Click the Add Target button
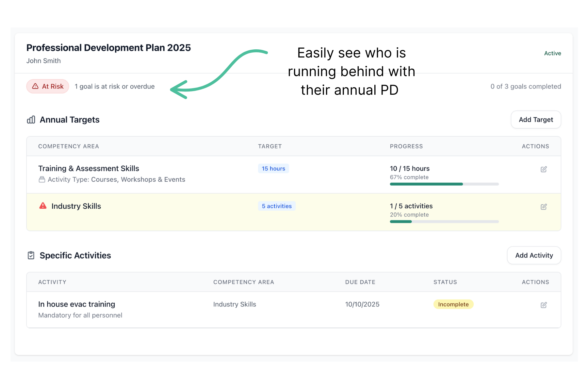The image size is (588, 392). pyautogui.click(x=536, y=120)
